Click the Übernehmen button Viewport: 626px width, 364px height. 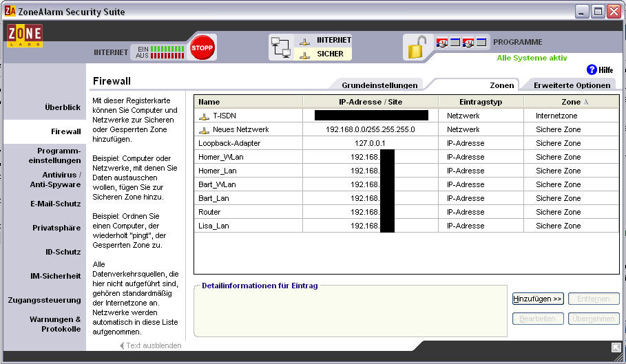(x=594, y=319)
